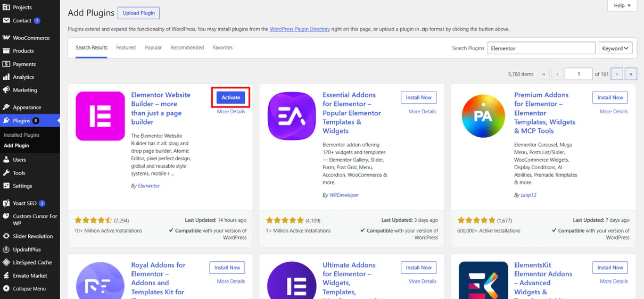Open More Details for Premium Addons
This screenshot has width=644, height=299.
[614, 112]
